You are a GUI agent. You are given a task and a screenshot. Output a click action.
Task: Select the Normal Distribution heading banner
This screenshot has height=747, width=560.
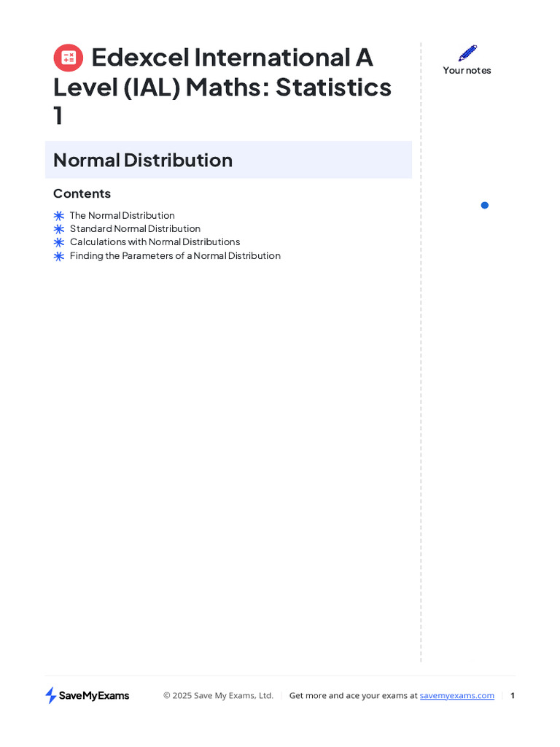coord(228,160)
